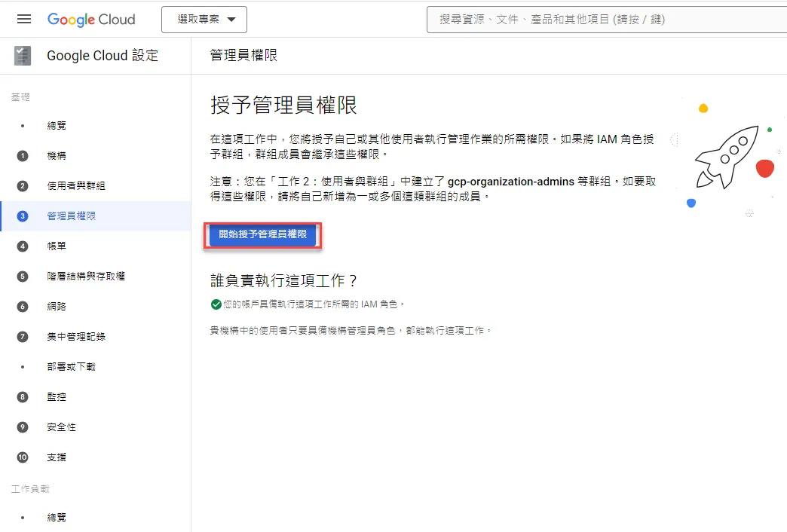This screenshot has width=787, height=532.
Task: Click the step 9 number icon
Action: (x=23, y=427)
